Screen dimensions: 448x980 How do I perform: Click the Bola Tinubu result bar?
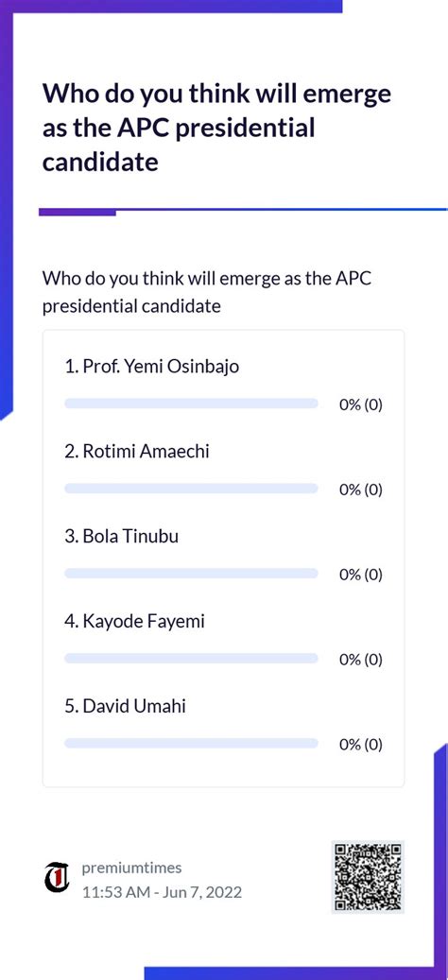191,574
